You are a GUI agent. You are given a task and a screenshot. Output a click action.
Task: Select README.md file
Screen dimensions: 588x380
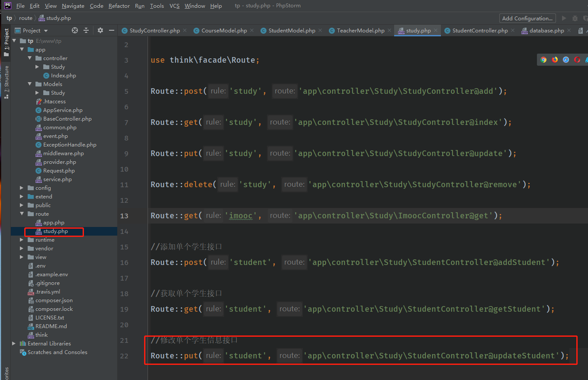pyautogui.click(x=51, y=326)
